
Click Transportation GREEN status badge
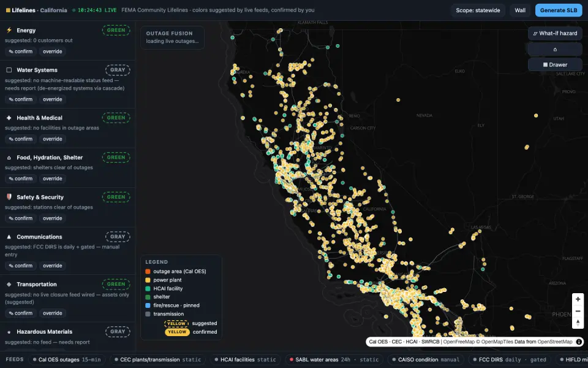coord(116,284)
